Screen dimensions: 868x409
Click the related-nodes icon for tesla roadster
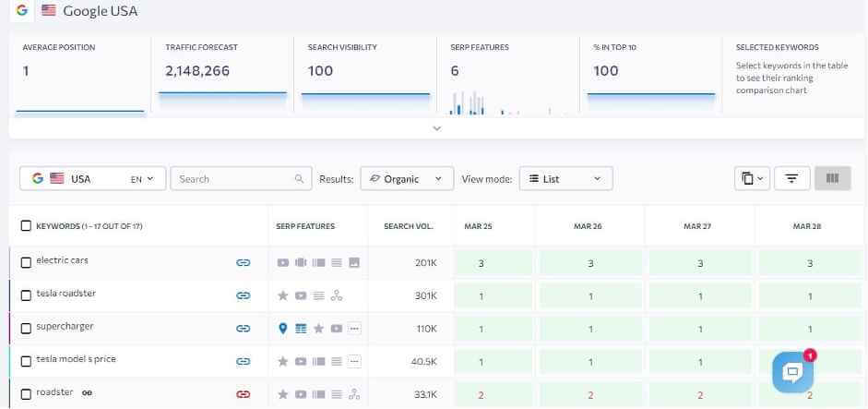point(336,295)
